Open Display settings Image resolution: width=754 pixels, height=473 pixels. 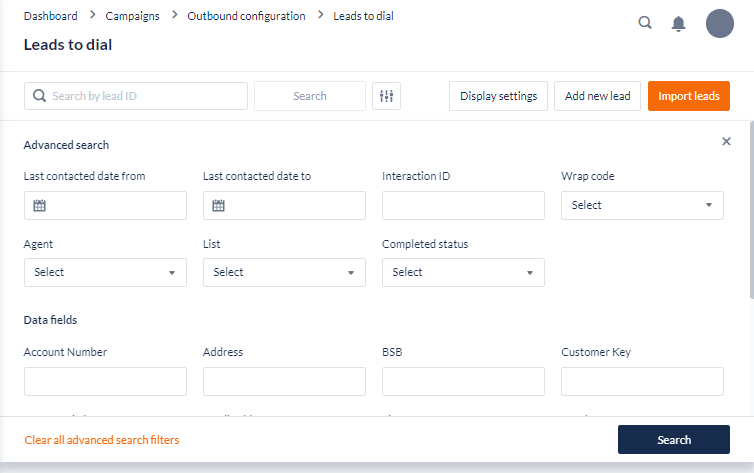click(x=498, y=96)
